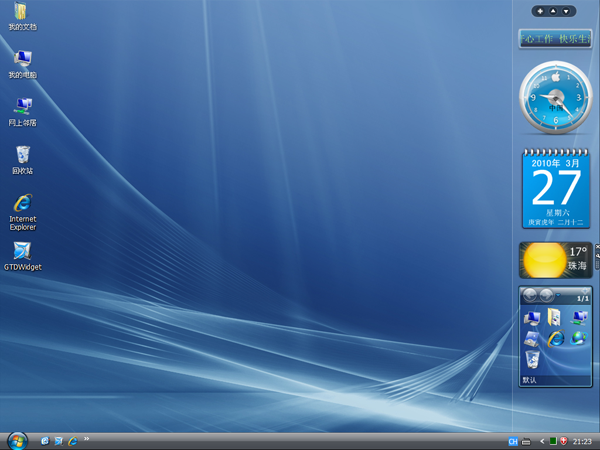This screenshot has height=450, width=600.
Task: Click the plus button atop the sidebar
Action: [541, 11]
